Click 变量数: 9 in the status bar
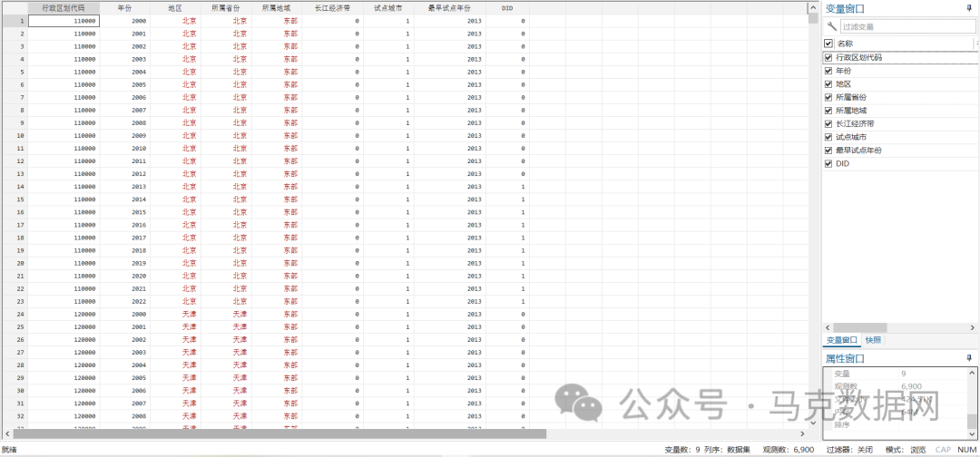The height and width of the screenshot is (457, 980). [681, 450]
